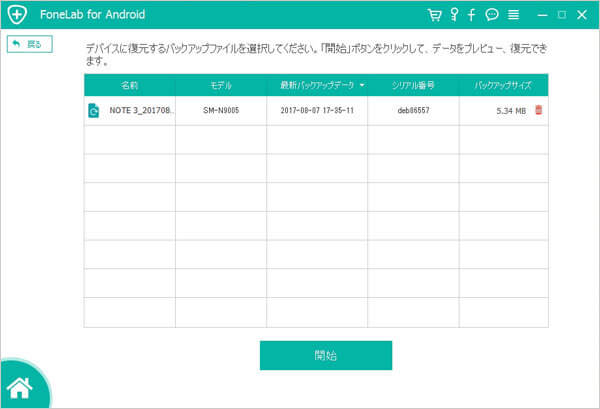Viewport: 600px width, 409px height.
Task: Click the 名前 column header
Action: (129, 85)
